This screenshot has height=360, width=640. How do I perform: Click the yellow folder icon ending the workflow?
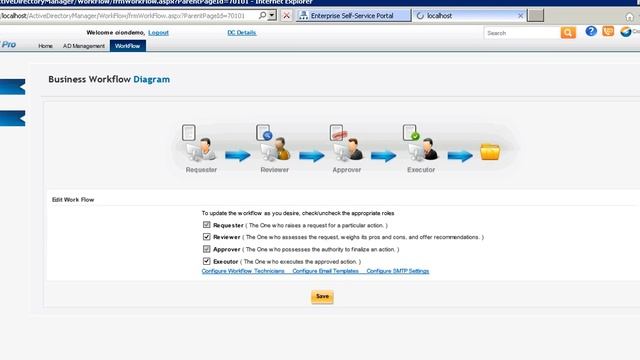click(490, 152)
